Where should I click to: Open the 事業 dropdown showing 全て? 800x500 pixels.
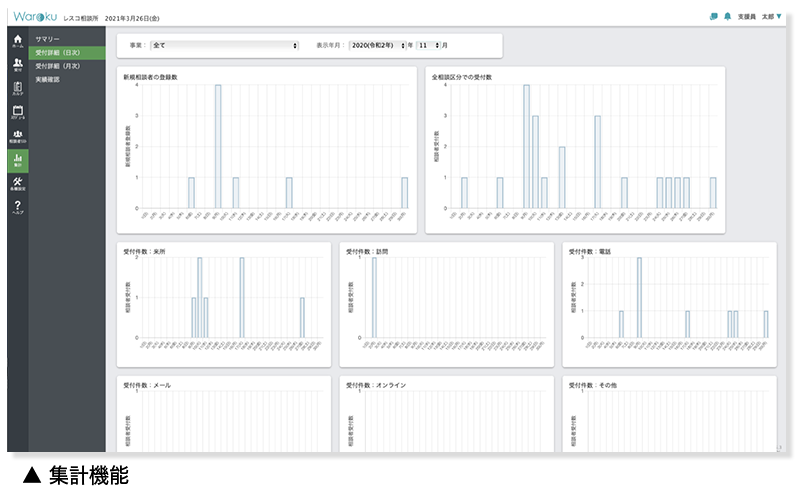224,45
